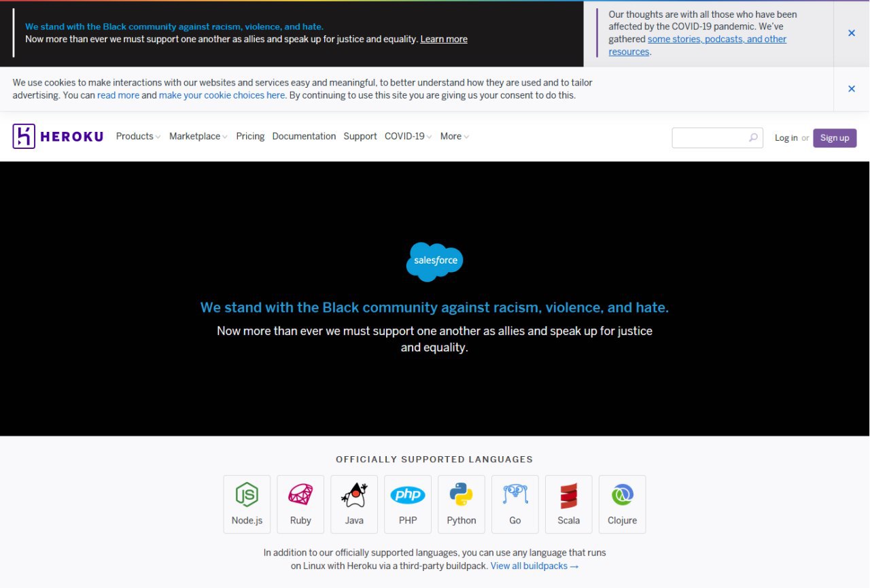Click View all buildpacks link
870x588 pixels.
click(535, 566)
